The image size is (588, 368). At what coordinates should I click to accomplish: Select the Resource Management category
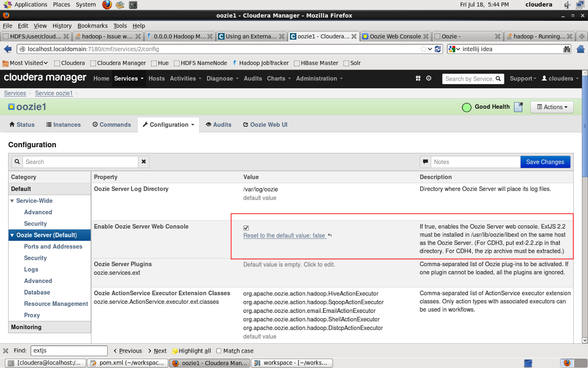pos(56,304)
